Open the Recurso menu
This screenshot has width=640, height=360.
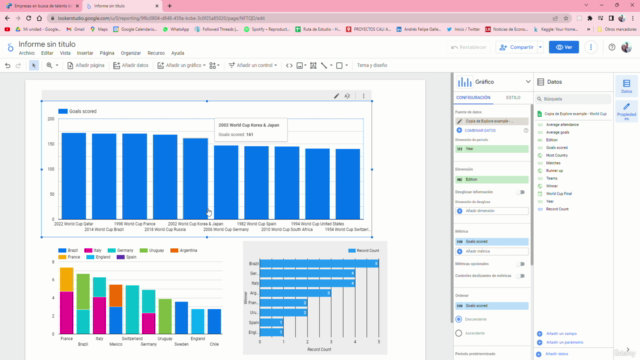pyautogui.click(x=156, y=53)
